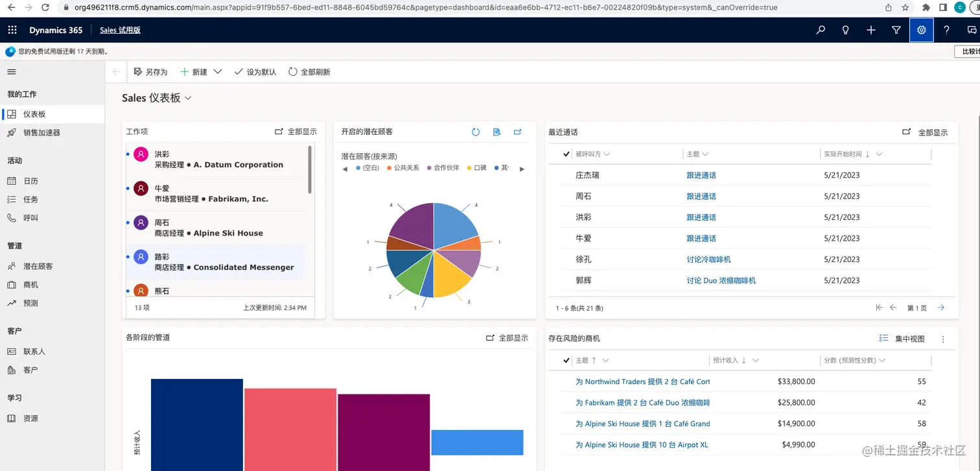Open 呼叫 in sidebar

click(x=52, y=218)
